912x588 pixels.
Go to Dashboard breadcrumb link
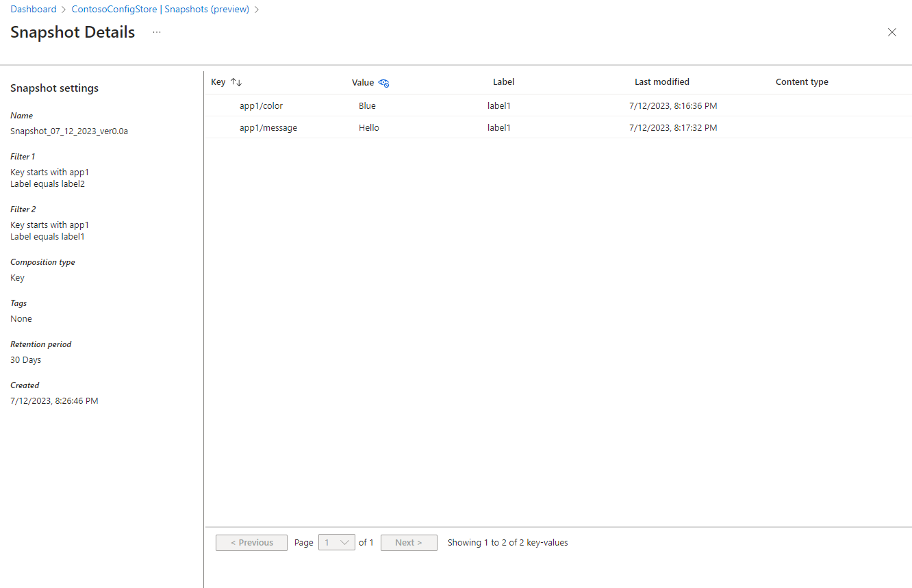point(34,10)
